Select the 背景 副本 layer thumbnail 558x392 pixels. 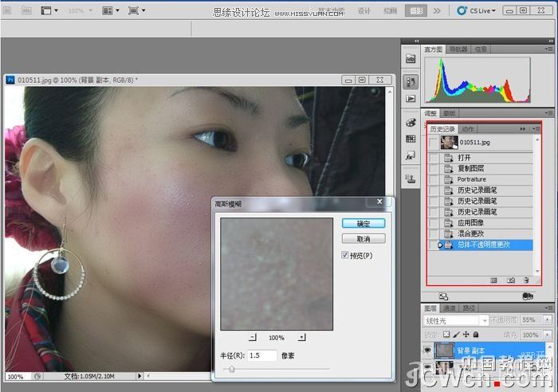click(444, 350)
